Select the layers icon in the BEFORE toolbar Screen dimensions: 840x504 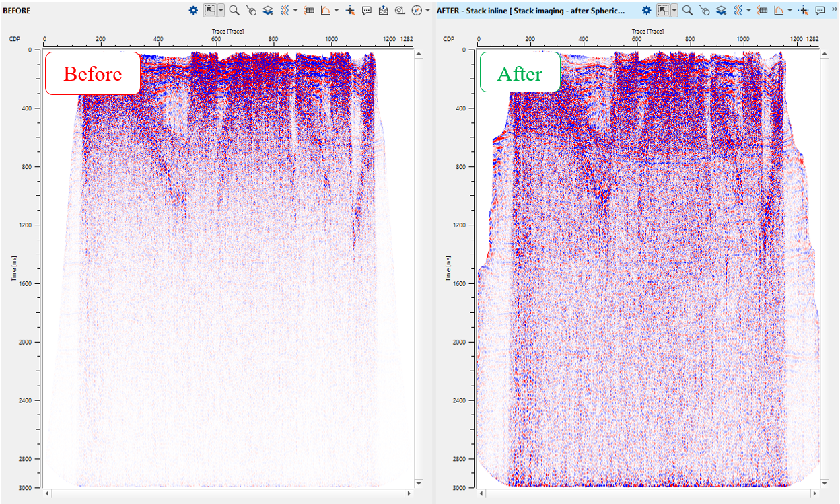pyautogui.click(x=267, y=11)
